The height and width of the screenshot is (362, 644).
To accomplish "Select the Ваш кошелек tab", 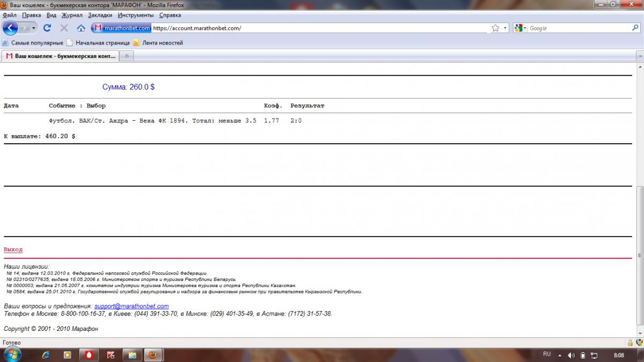I will pos(60,56).
